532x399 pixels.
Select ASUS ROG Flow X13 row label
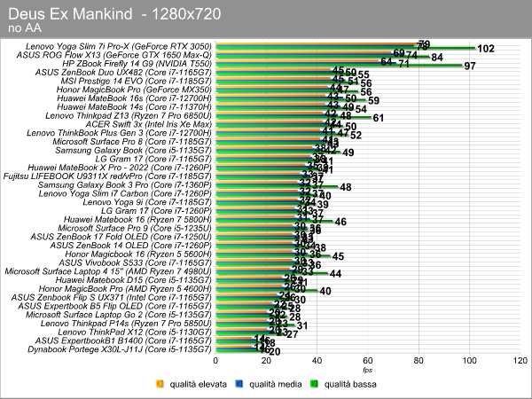(114, 55)
